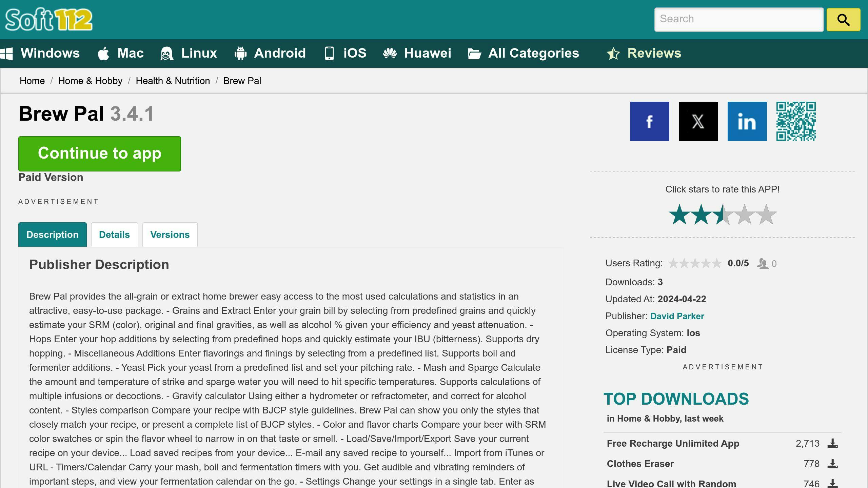Share on Facebook icon
Viewport: 868px width, 488px height.
(650, 121)
